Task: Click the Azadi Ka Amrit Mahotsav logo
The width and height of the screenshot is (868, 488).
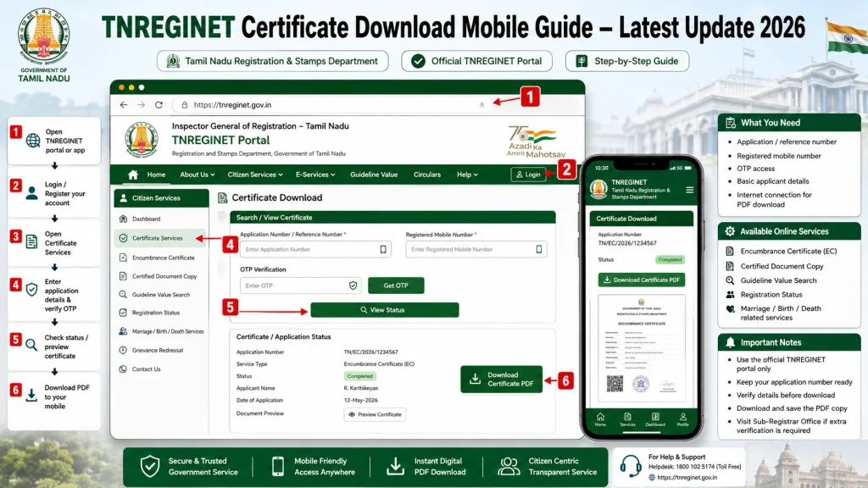Action: click(x=536, y=141)
